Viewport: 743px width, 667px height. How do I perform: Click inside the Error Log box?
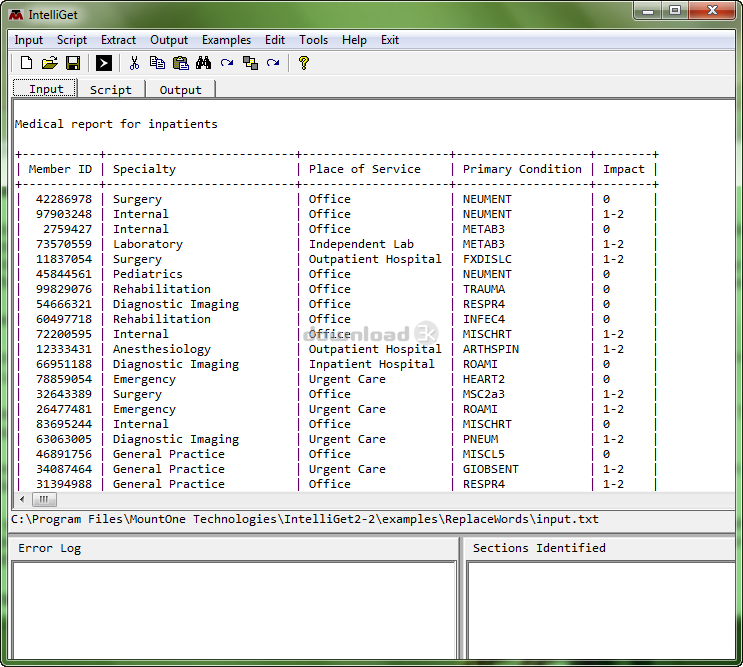click(234, 610)
